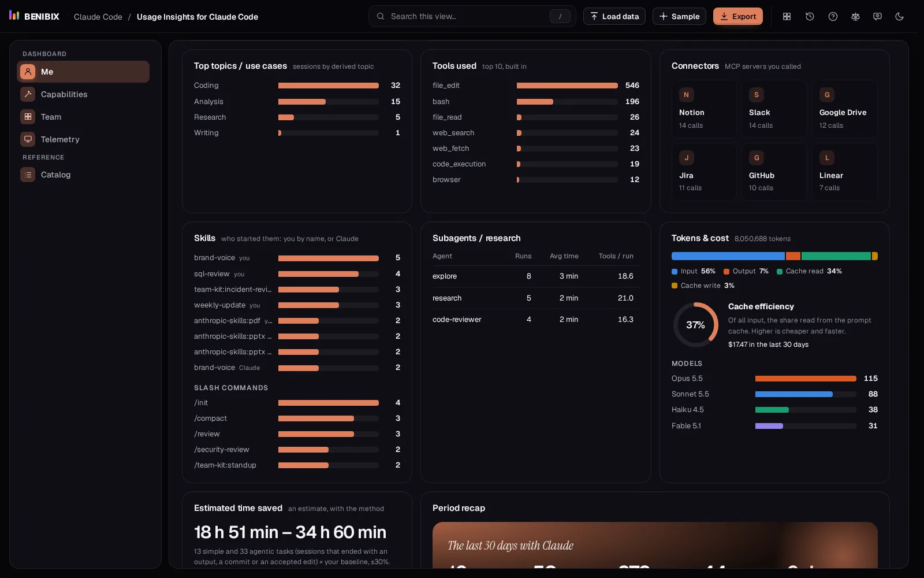924x578 pixels.
Task: Click the sql-review skill label
Action: [212, 274]
